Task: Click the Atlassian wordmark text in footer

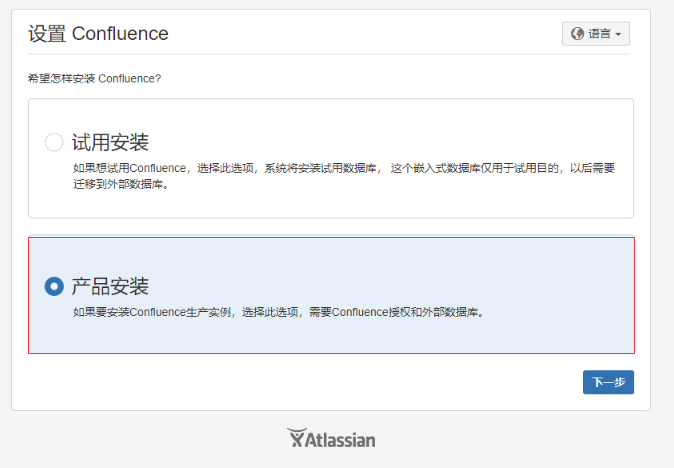Action: tap(340, 440)
